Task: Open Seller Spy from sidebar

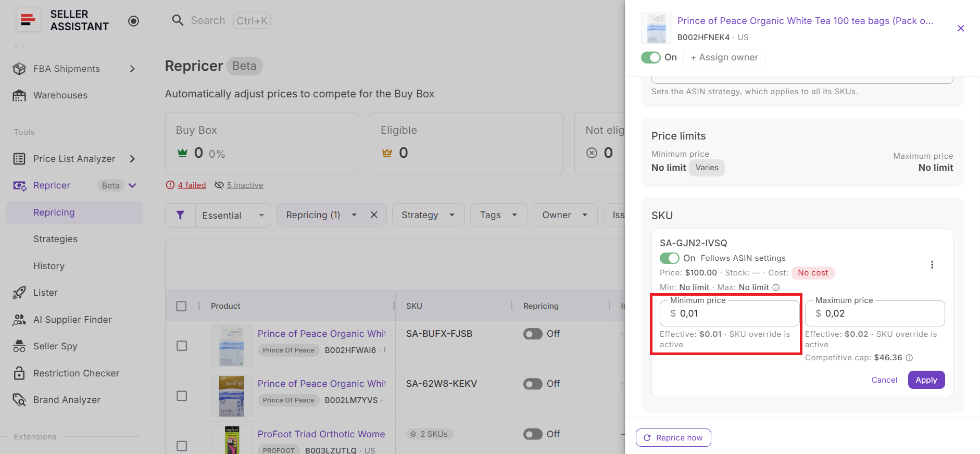Action: [x=55, y=346]
